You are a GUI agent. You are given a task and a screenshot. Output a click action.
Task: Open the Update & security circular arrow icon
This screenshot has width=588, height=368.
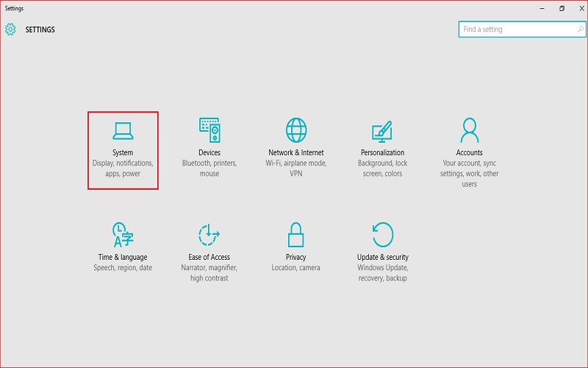[383, 235]
